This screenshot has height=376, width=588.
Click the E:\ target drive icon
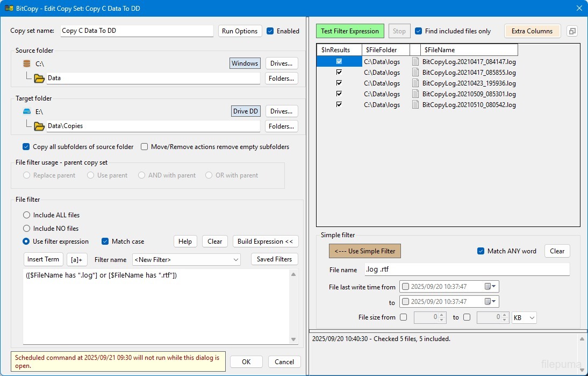(x=27, y=112)
